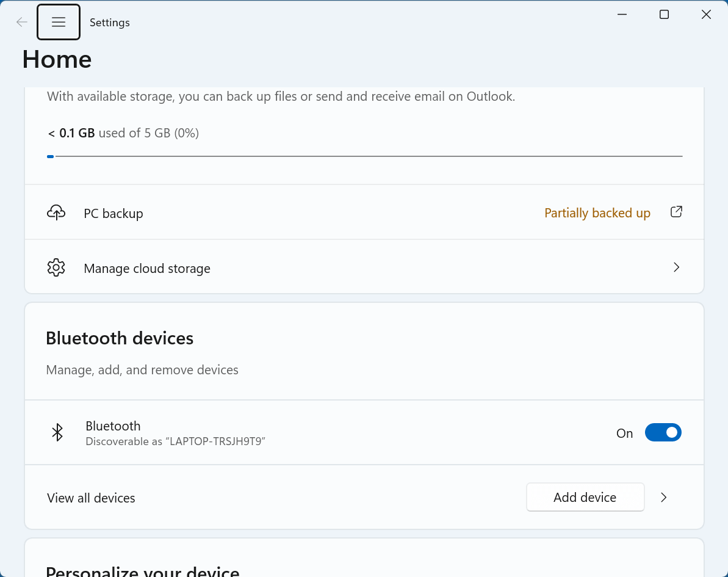Select View all devices

click(x=90, y=497)
